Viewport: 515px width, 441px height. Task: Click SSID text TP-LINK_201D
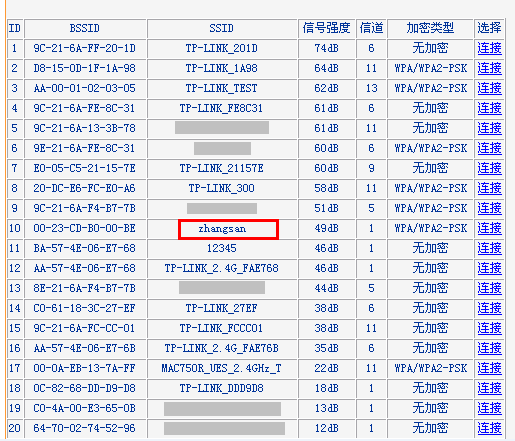222,48
